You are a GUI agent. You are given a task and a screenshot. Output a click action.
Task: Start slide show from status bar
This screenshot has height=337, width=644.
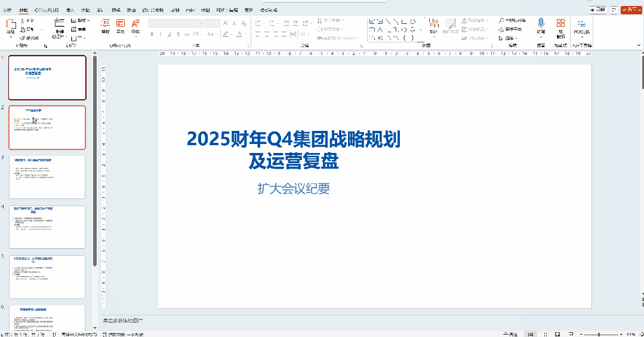click(571, 334)
